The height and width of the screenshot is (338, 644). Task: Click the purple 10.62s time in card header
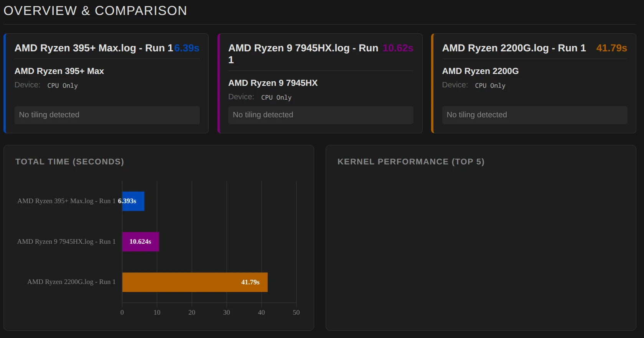[398, 48]
